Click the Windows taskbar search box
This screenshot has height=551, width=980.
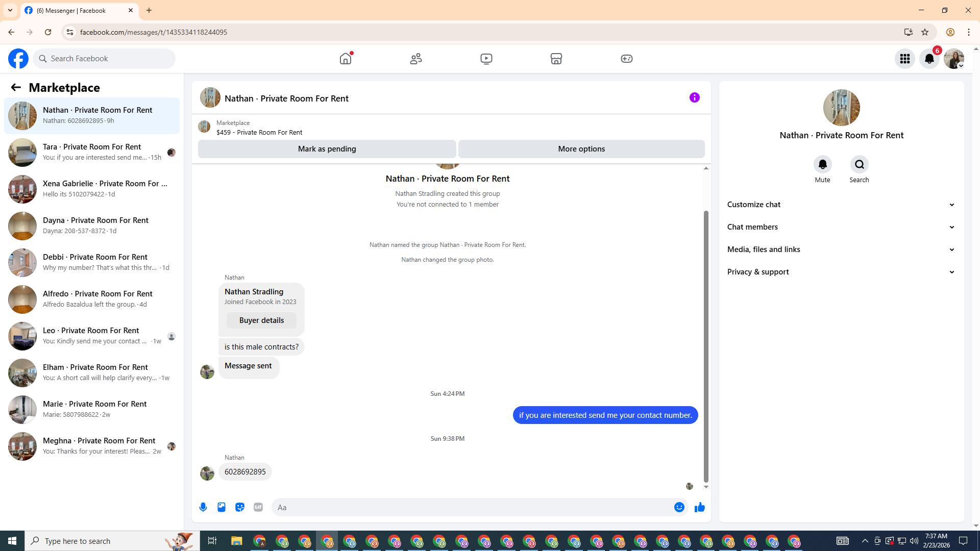point(112,541)
